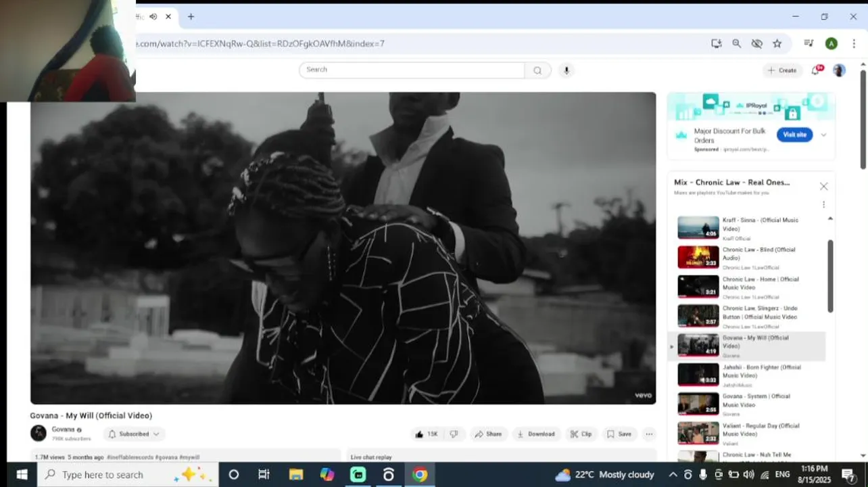Open a new browser tab

[x=191, y=16]
